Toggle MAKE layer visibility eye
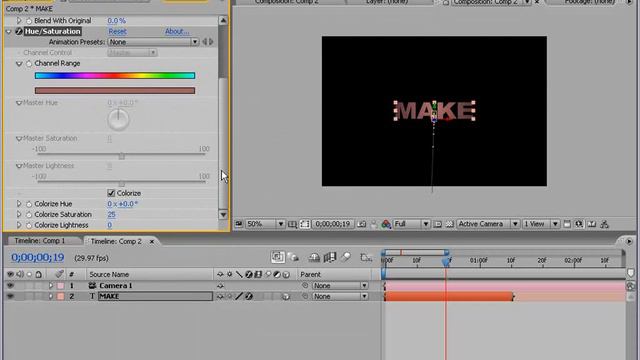 (x=10, y=296)
